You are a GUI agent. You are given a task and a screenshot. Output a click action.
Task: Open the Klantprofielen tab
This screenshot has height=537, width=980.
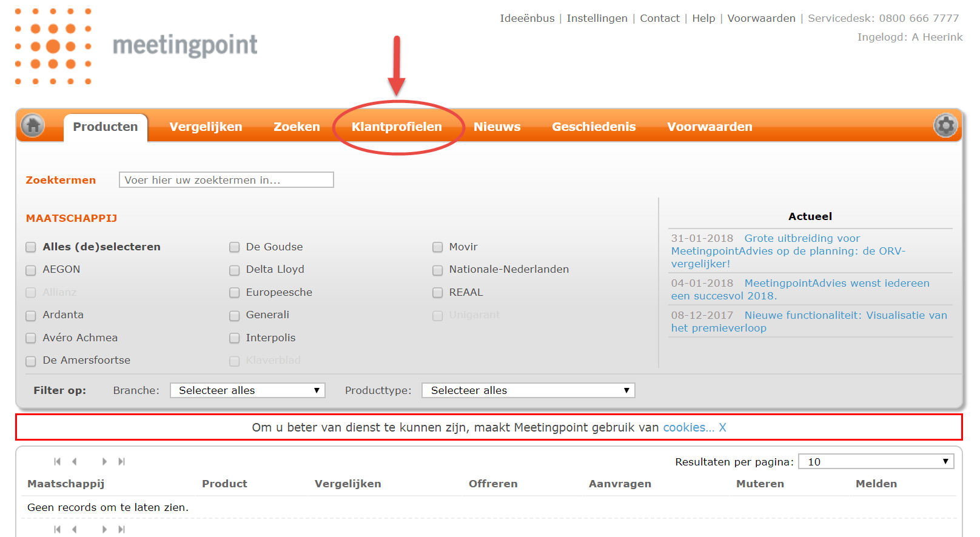pos(397,127)
